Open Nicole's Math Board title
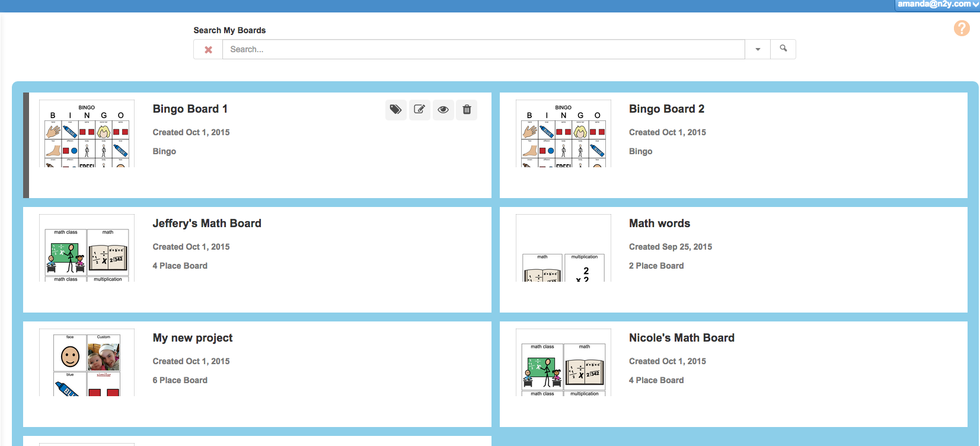The image size is (980, 446). point(682,338)
